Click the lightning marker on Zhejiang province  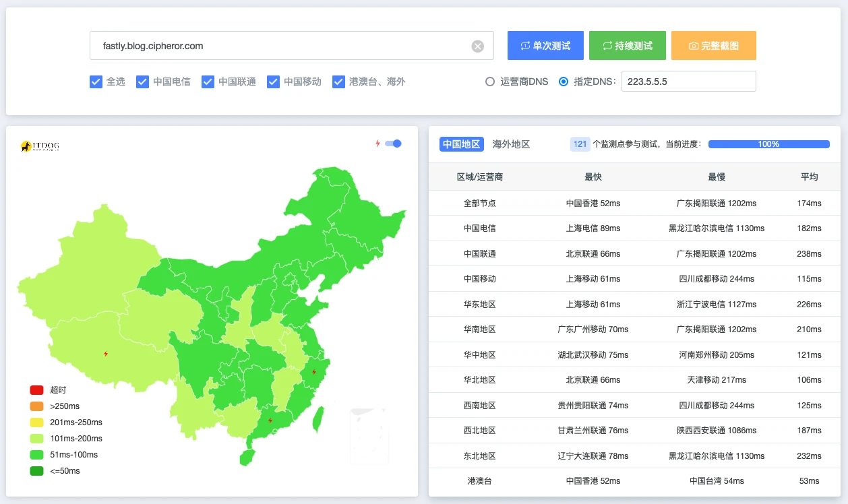tap(313, 371)
